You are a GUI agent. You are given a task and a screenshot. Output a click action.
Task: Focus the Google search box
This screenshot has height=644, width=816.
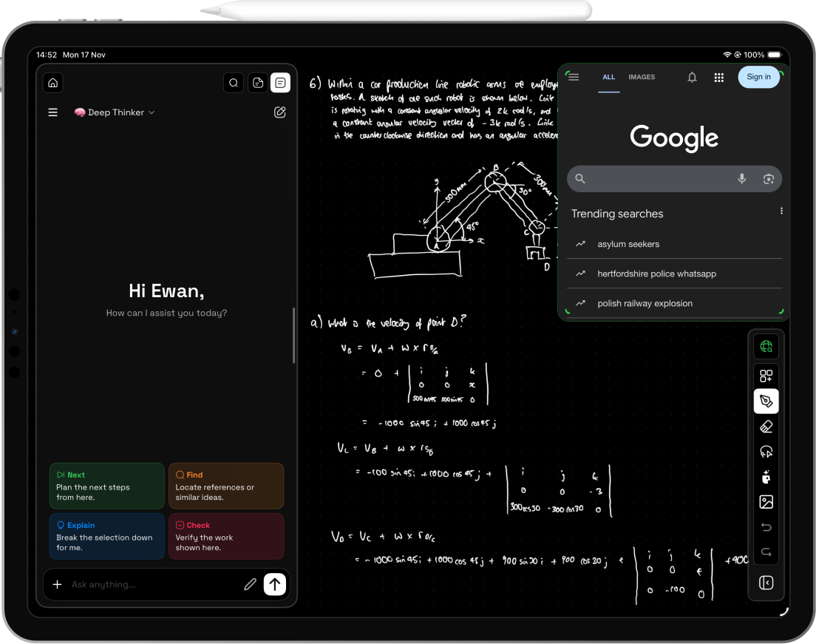point(674,179)
